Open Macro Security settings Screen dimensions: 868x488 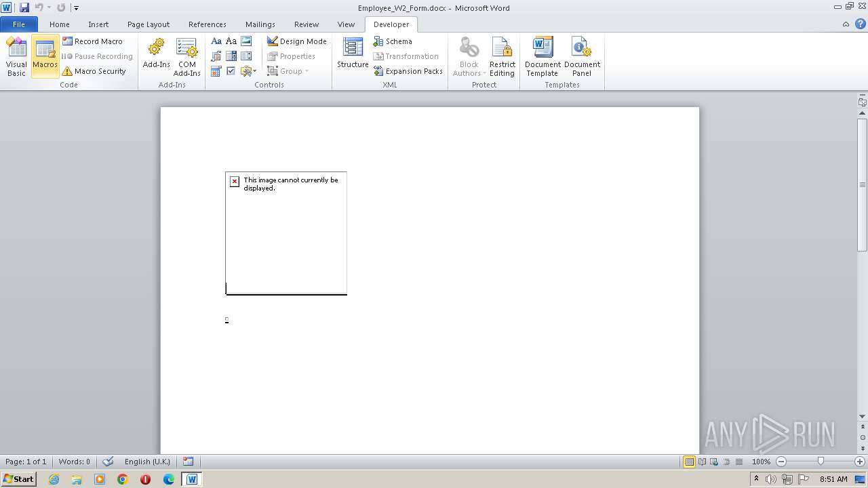[x=94, y=71]
